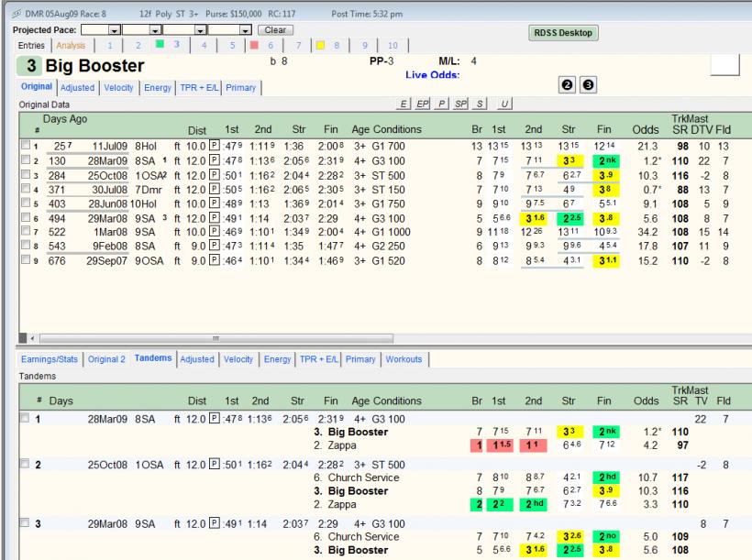Open the upper Energy tab
Image resolution: width=752 pixels, height=560 pixels.
[x=158, y=88]
